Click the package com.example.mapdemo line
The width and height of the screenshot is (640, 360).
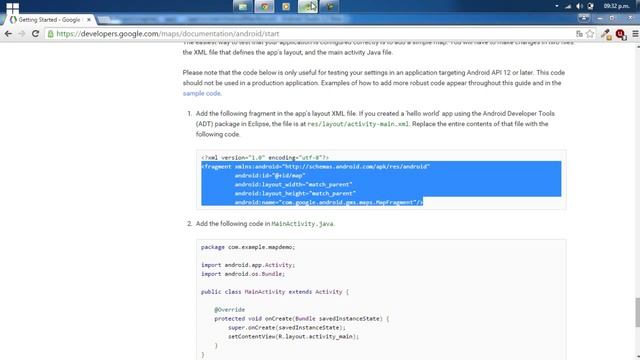pos(248,247)
